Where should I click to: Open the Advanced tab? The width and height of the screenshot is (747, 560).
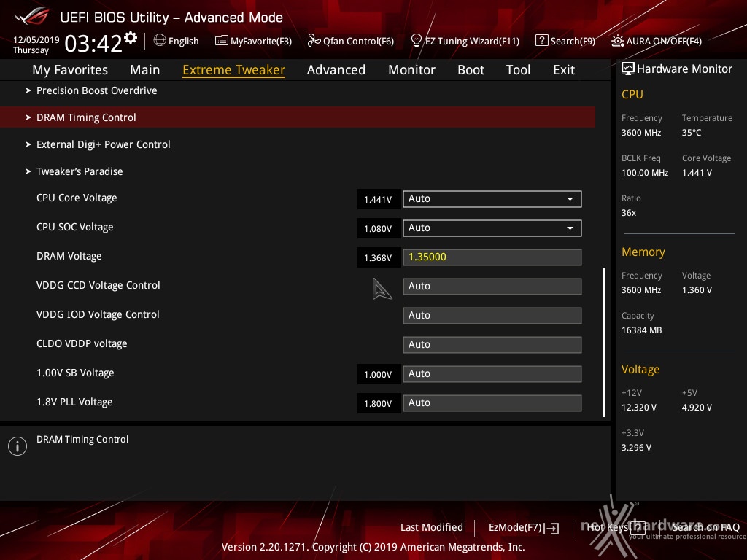pos(336,69)
